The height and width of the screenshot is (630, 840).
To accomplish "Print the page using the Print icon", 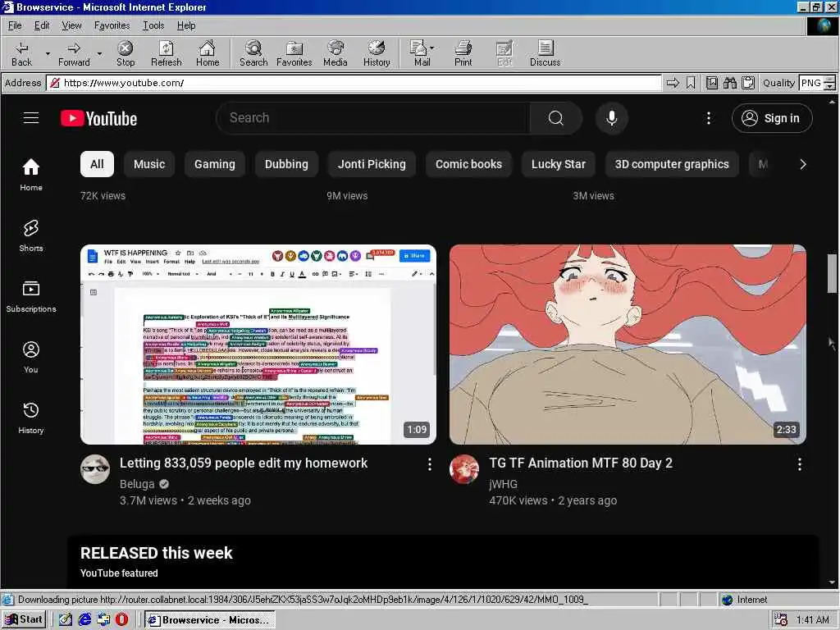I will [463, 53].
